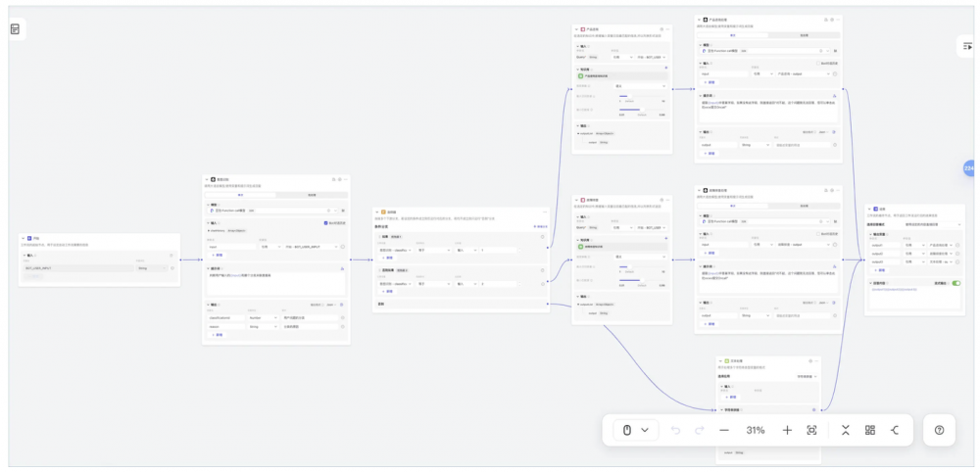Open the answer mode dropdown in end node

pos(931,224)
